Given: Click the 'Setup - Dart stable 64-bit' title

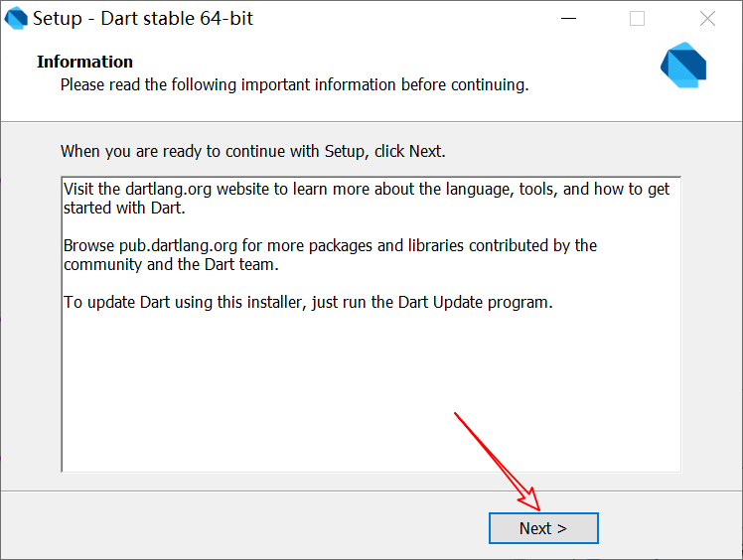Looking at the screenshot, I should pos(143,19).
